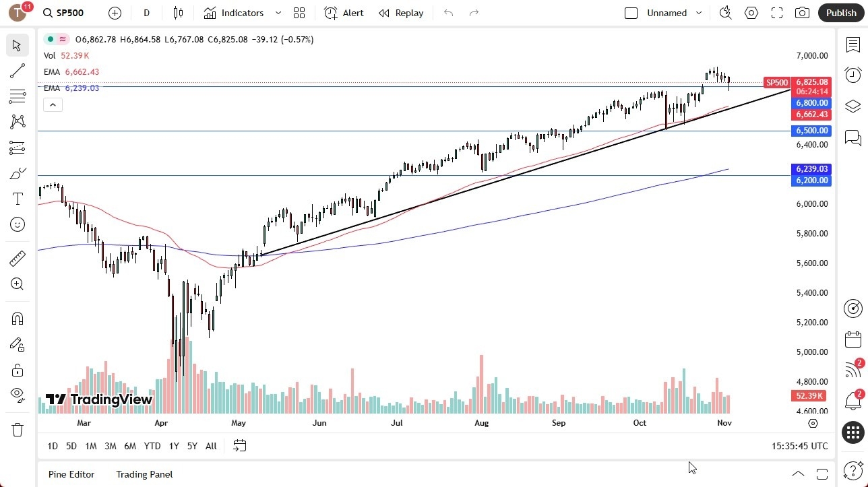Expand the Indicators dropdown arrow
This screenshot has height=487, width=868.
pos(278,12)
